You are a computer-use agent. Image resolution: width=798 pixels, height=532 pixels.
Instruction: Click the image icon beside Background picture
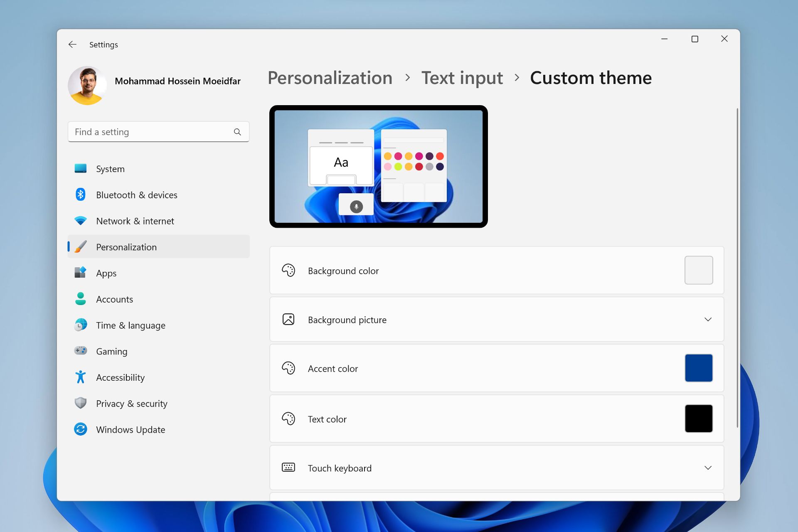tap(288, 319)
